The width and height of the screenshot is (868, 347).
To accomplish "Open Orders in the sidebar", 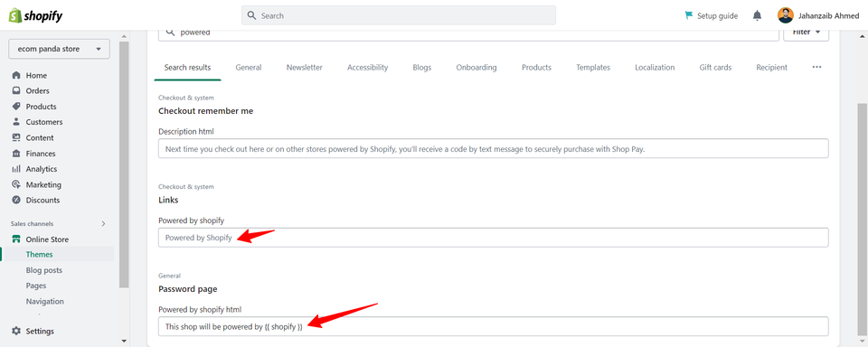I will 38,90.
